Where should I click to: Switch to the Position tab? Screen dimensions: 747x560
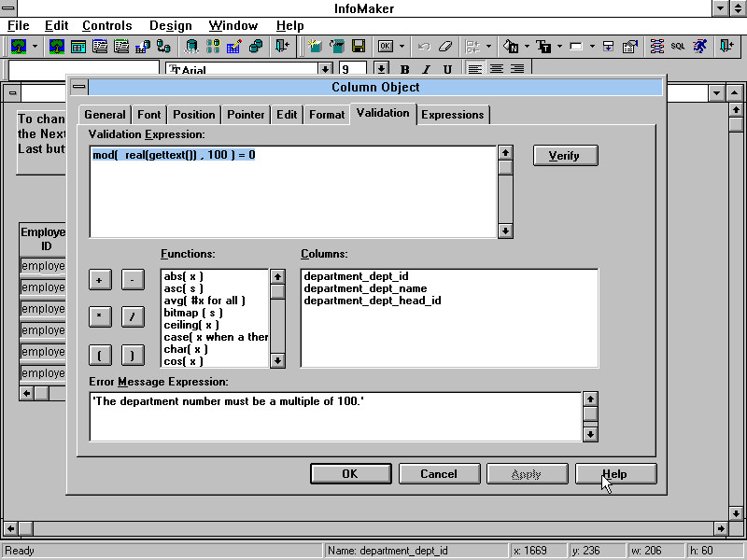click(194, 115)
